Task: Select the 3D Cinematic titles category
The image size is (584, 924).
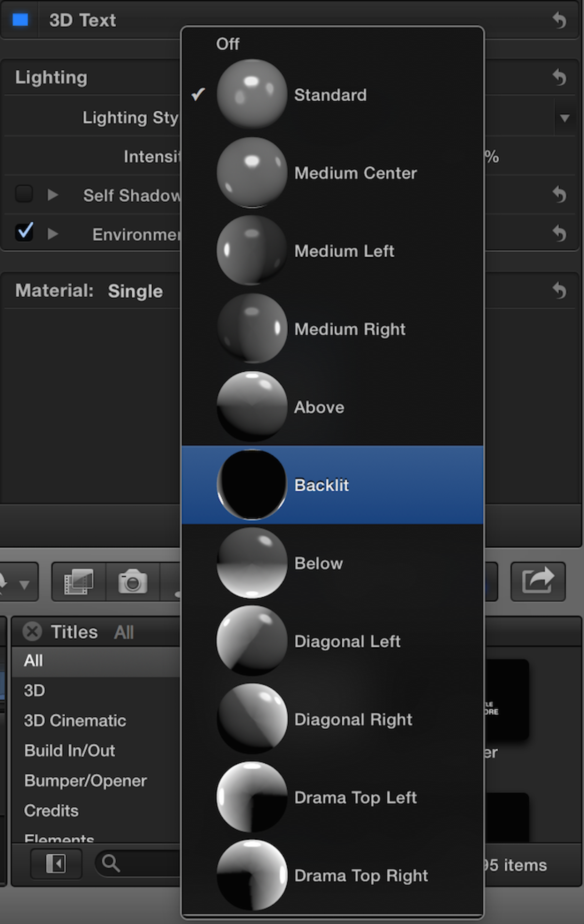Action: [75, 721]
